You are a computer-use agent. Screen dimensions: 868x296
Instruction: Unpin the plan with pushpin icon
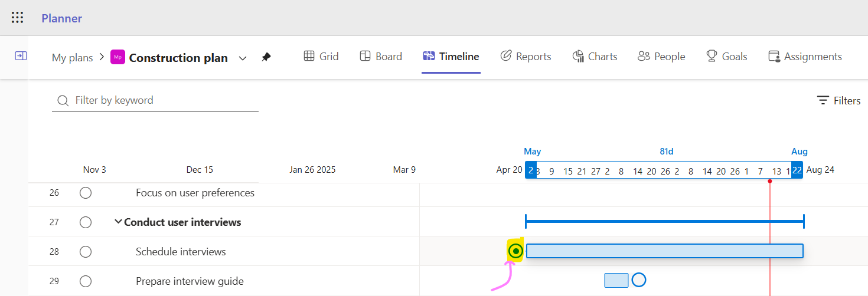click(266, 57)
